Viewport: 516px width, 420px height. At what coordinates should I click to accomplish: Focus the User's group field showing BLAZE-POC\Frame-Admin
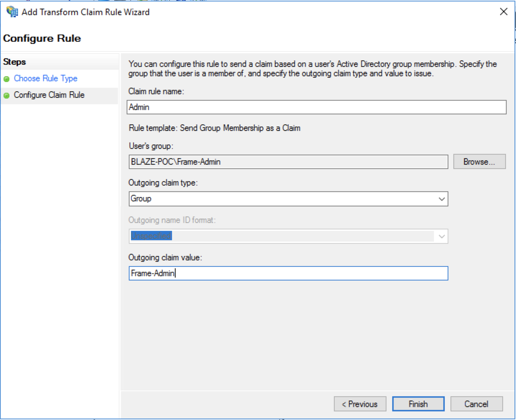(x=288, y=162)
